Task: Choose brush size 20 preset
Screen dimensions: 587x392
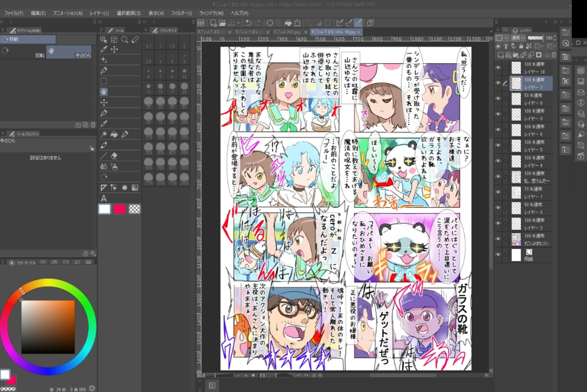Action: pyautogui.click(x=184, y=87)
